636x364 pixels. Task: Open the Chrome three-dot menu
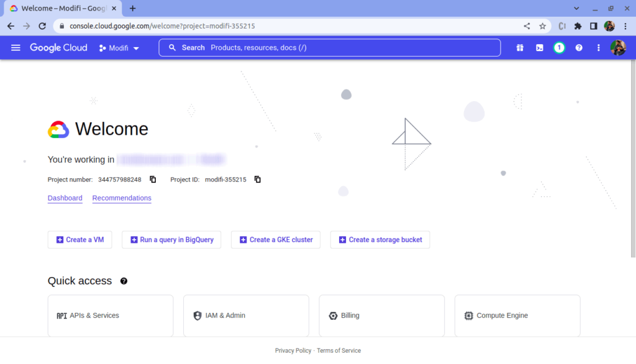(x=625, y=26)
